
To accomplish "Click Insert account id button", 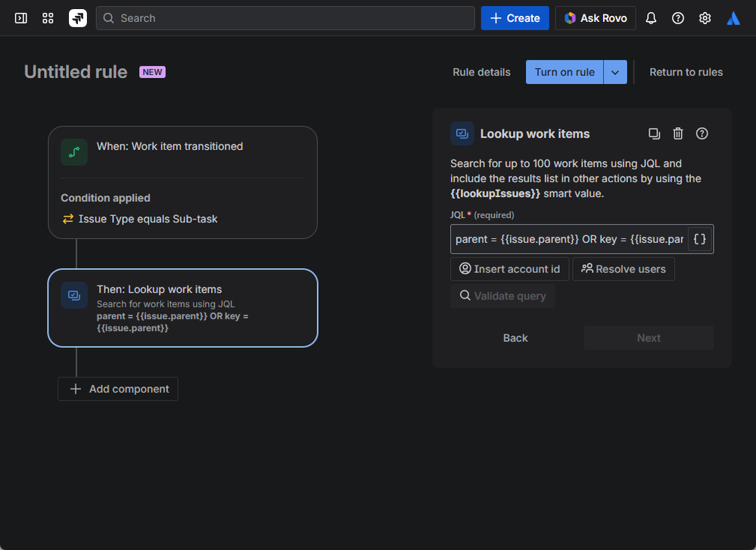I will [x=509, y=269].
